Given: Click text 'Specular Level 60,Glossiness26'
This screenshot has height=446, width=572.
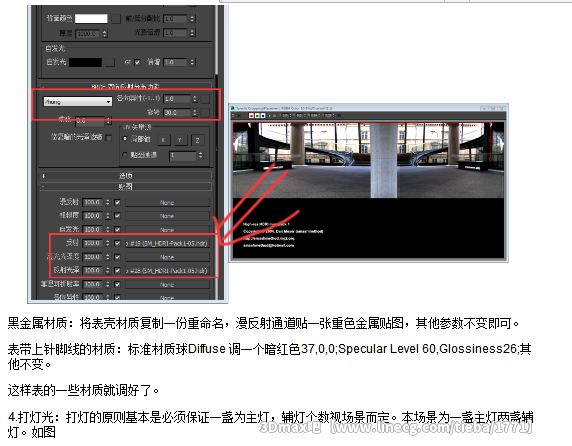Looking at the screenshot, I should [x=428, y=349].
